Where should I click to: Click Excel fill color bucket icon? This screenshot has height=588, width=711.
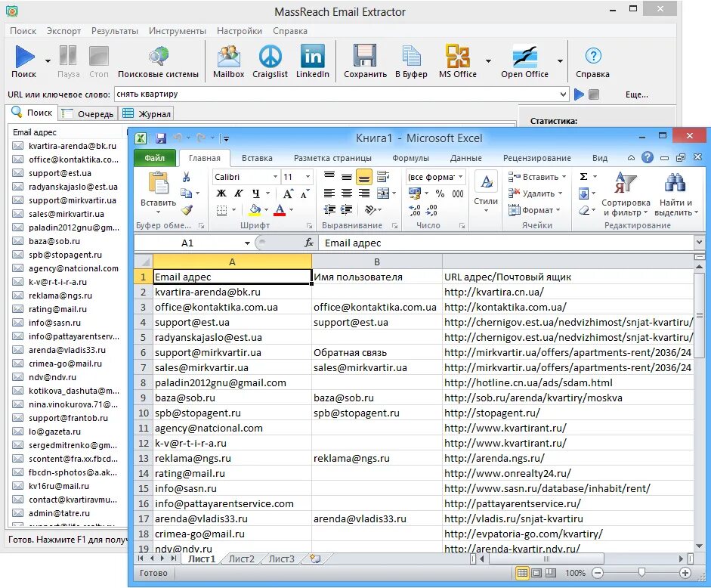255,209
